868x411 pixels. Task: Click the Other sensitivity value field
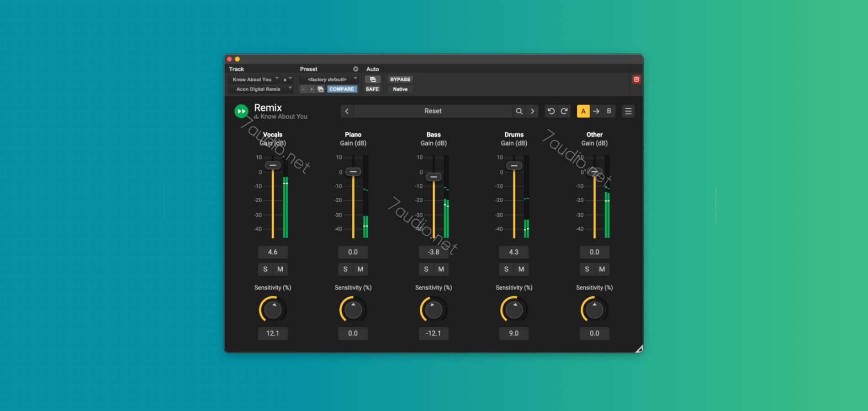[x=594, y=333]
